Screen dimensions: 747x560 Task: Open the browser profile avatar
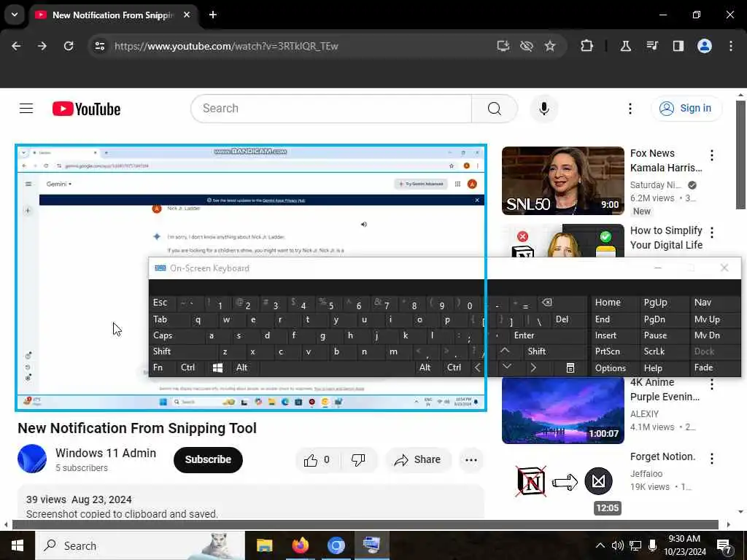[705, 46]
